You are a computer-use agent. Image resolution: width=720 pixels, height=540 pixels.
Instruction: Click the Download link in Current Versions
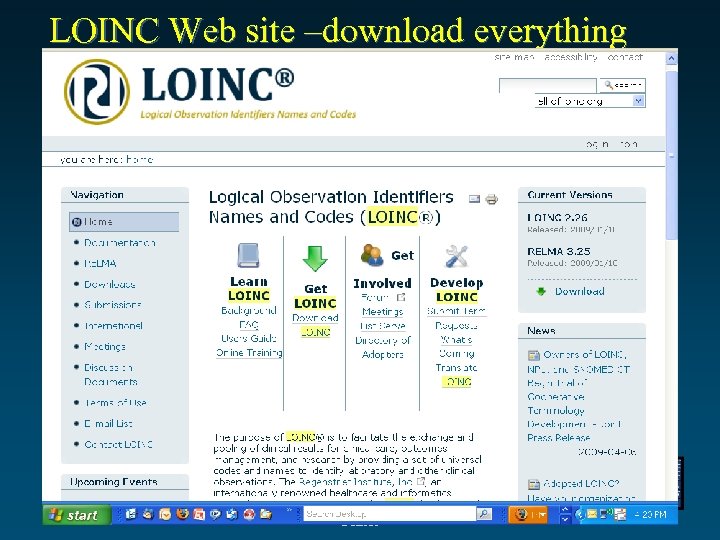click(579, 291)
